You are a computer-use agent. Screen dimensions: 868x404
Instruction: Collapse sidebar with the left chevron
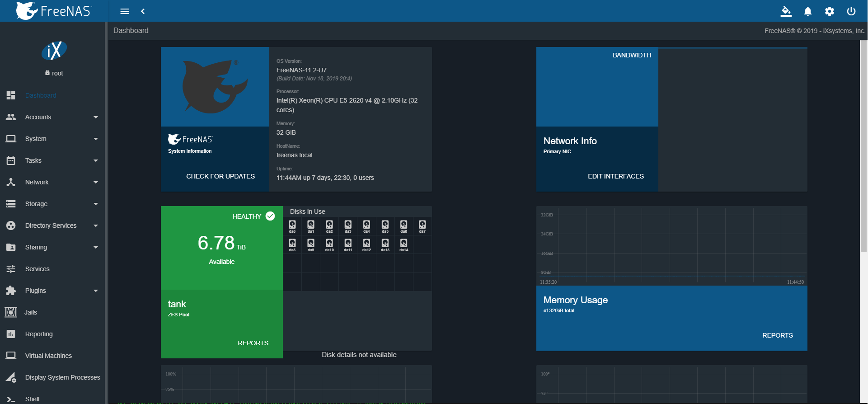pyautogui.click(x=143, y=11)
